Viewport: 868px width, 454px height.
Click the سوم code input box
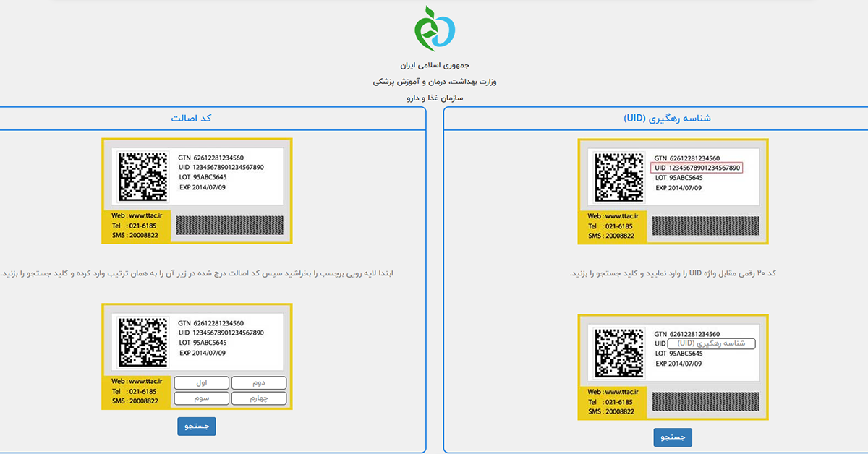click(x=201, y=398)
